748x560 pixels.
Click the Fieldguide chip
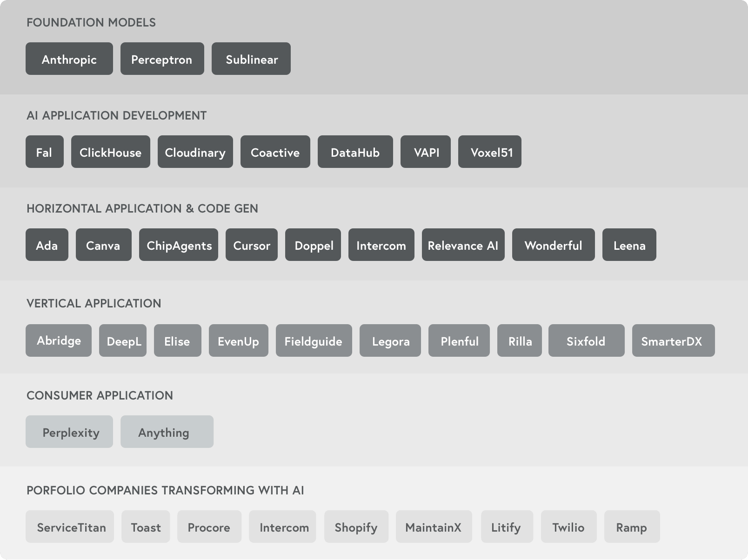(314, 340)
